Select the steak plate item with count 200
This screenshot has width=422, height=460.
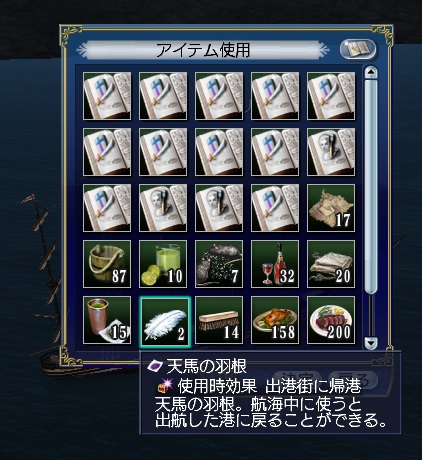pos(331,320)
